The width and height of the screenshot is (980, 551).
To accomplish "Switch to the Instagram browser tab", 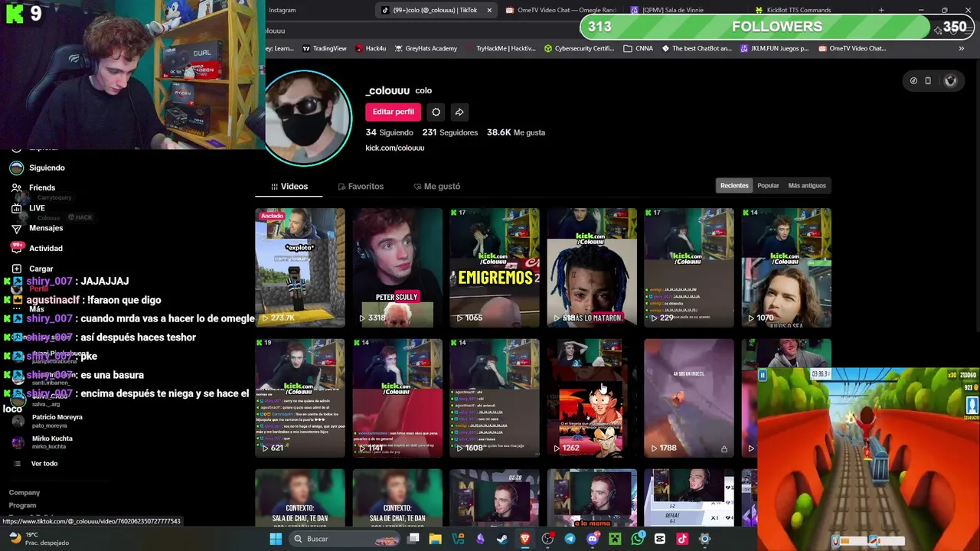I will point(282,10).
